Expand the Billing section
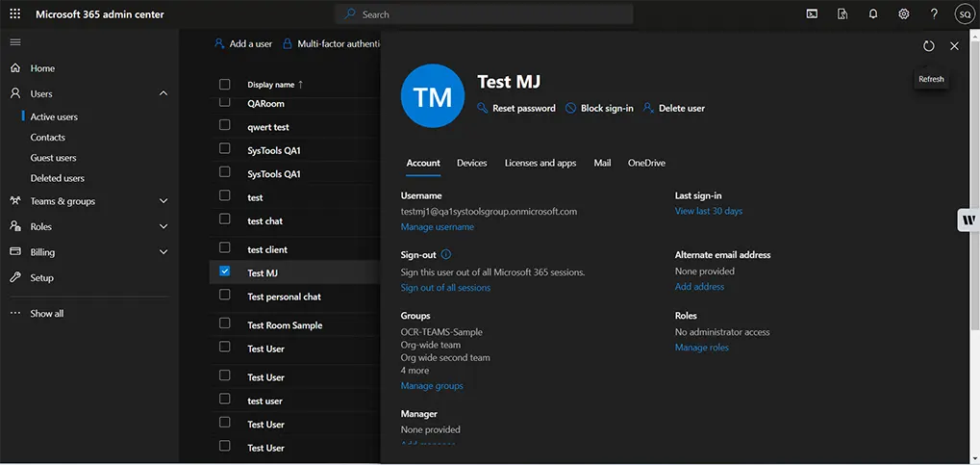This screenshot has height=465, width=980. click(163, 252)
